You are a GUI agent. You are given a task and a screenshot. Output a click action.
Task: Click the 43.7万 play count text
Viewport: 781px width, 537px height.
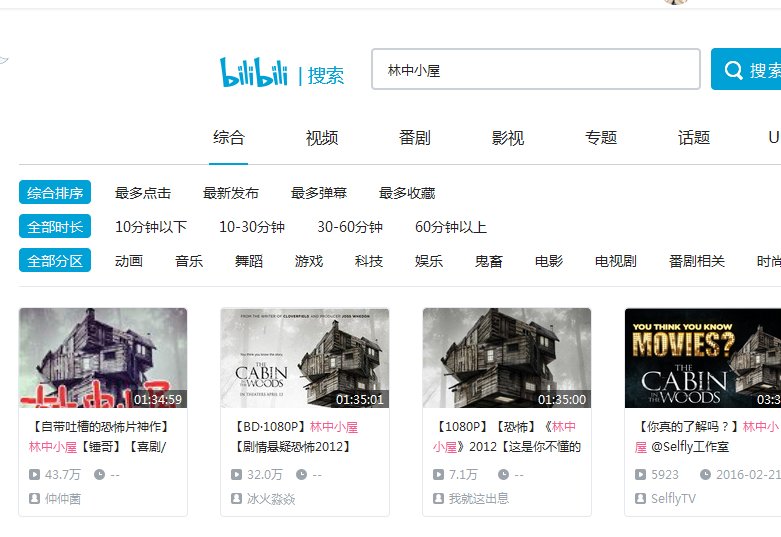point(63,475)
